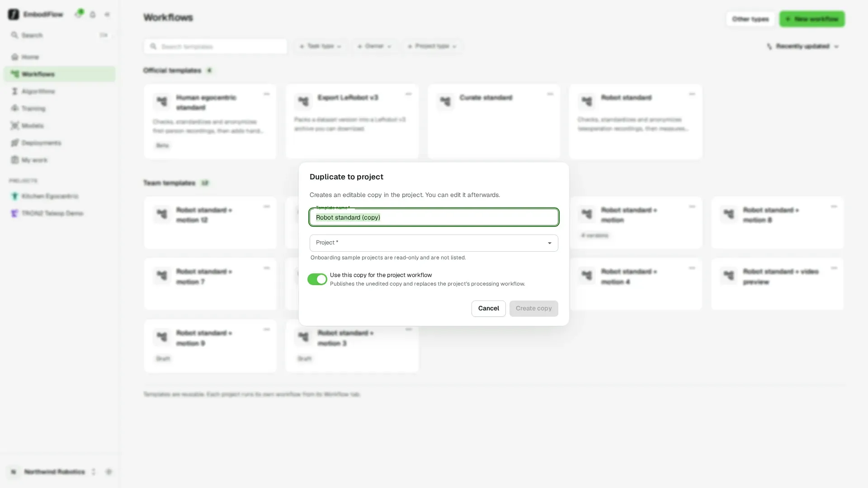The image size is (868, 488).
Task: Open the Kitchen Egocentric project icon
Action: [x=14, y=196]
